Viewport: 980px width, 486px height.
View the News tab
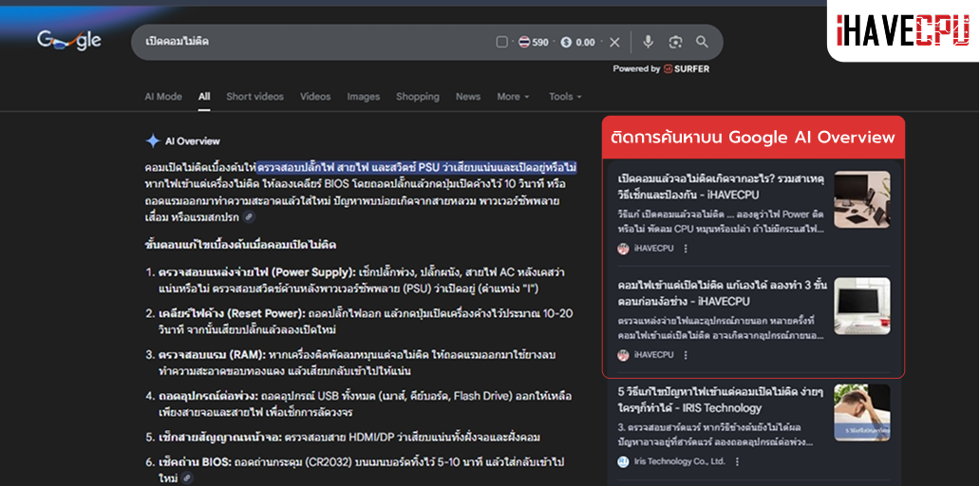tap(468, 97)
